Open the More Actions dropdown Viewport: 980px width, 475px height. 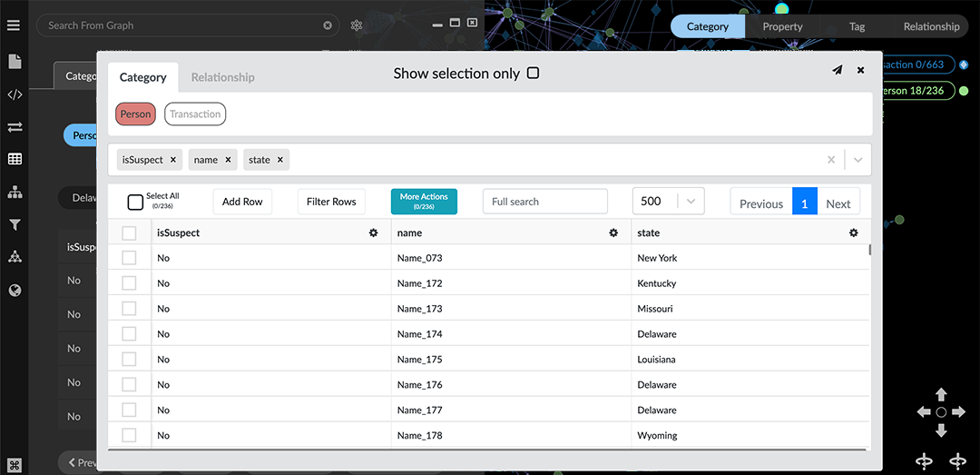coord(424,202)
